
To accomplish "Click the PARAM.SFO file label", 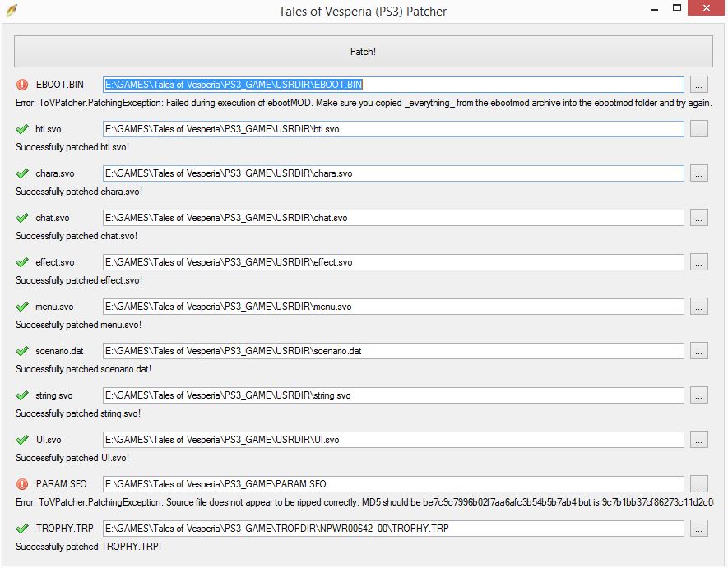I will pyautogui.click(x=62, y=484).
